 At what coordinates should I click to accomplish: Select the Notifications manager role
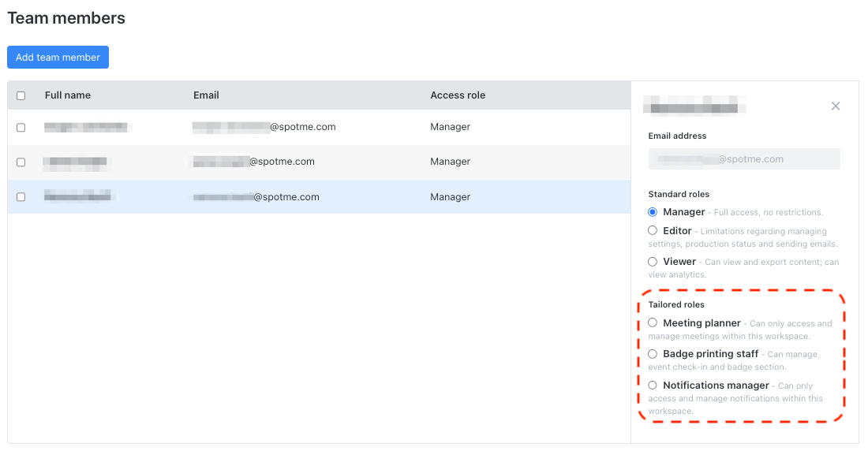(653, 385)
